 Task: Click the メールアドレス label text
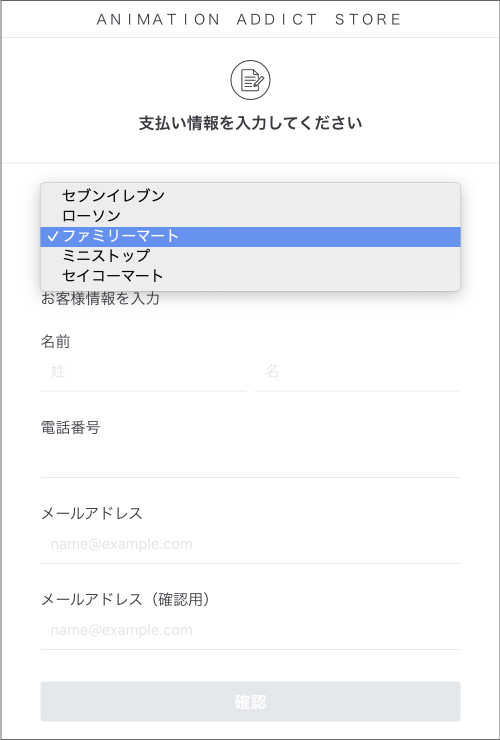(92, 513)
